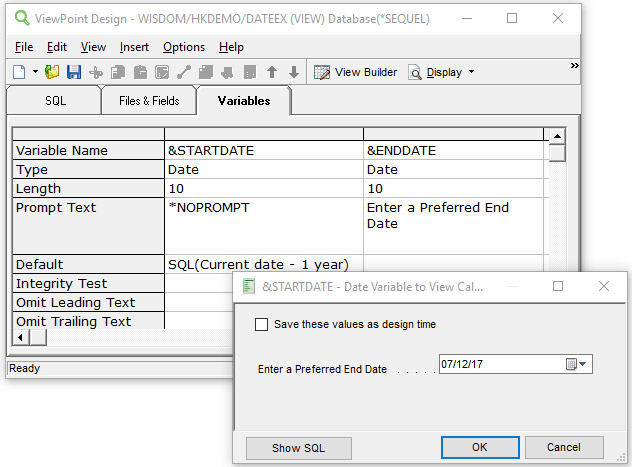
Task: Cancel the date variable dialog
Action: 564,447
